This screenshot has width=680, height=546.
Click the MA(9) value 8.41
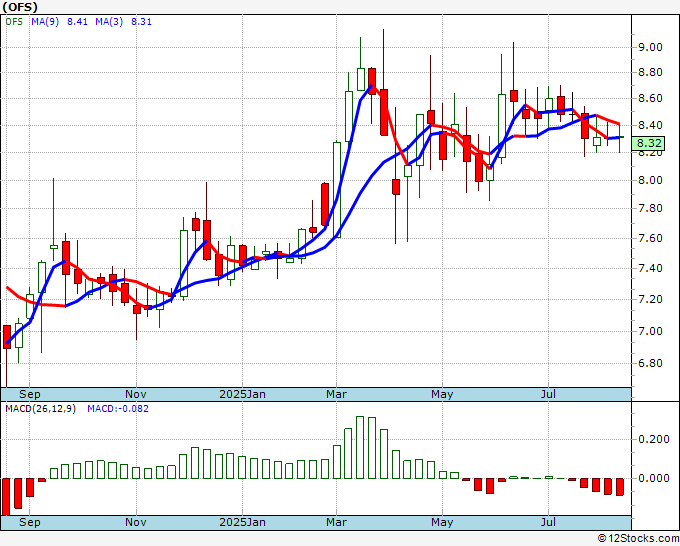(77, 22)
